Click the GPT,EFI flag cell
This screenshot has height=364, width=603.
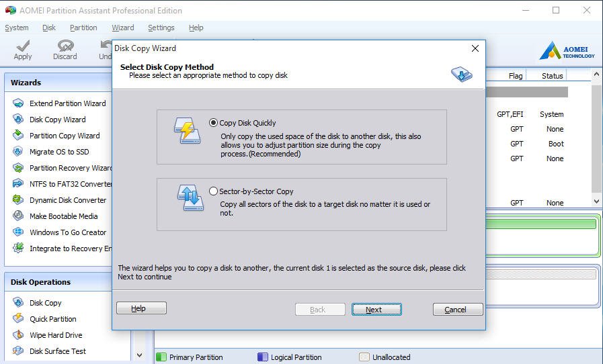510,114
